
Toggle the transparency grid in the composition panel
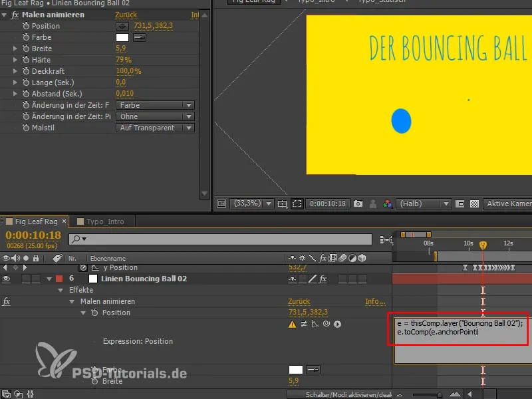pyautogui.click(x=474, y=204)
